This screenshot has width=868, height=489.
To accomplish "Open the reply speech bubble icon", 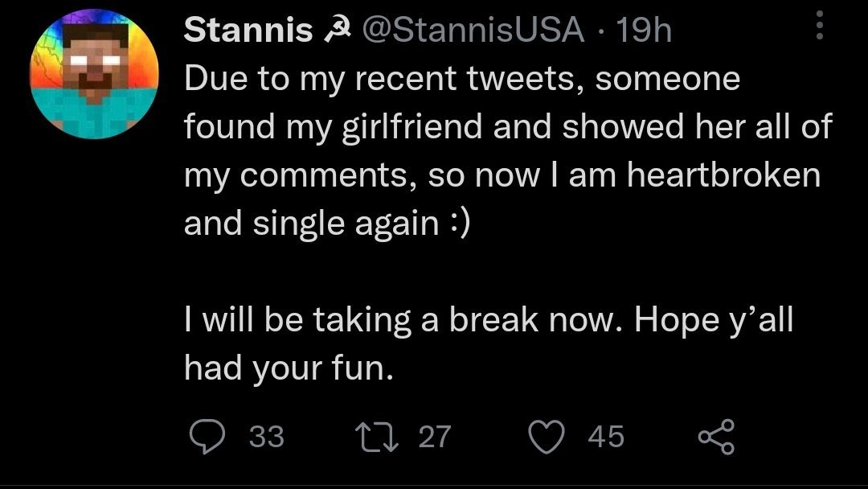I will click(x=207, y=437).
